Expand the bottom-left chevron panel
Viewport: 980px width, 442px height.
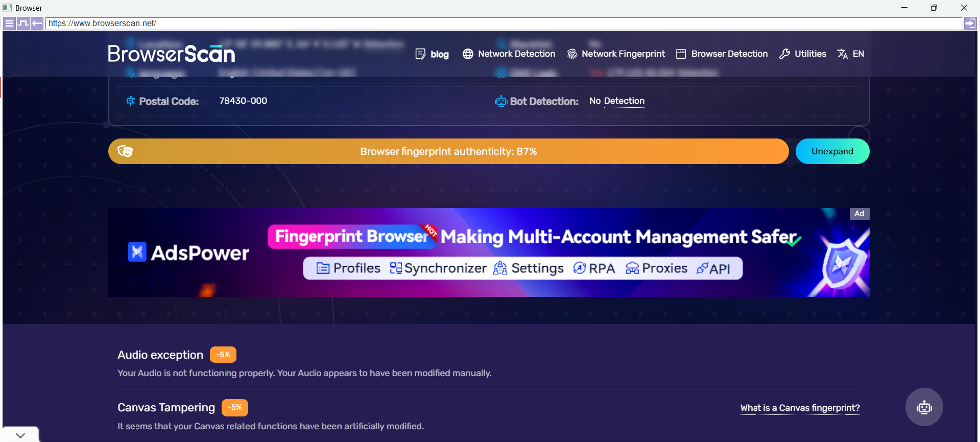coord(20,435)
